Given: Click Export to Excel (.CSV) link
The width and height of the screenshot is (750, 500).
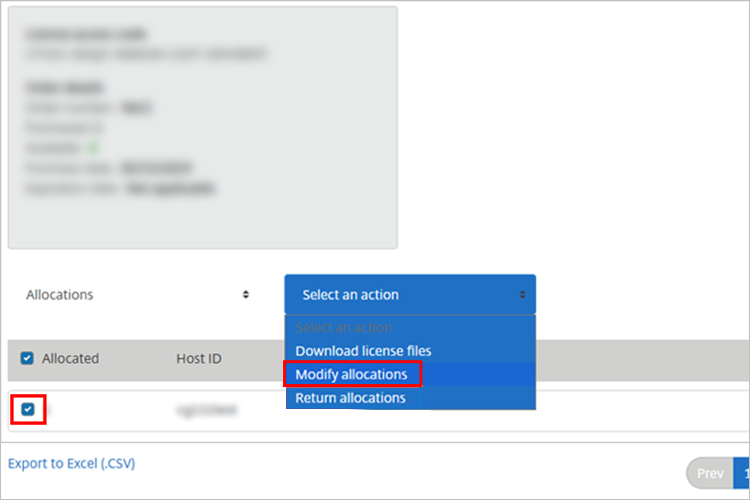Looking at the screenshot, I should click(x=71, y=463).
